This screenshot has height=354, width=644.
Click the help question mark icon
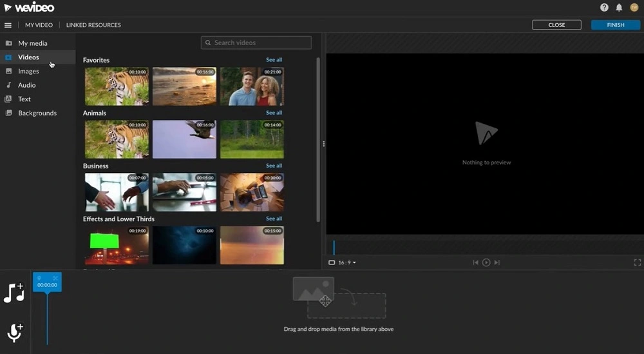[604, 7]
